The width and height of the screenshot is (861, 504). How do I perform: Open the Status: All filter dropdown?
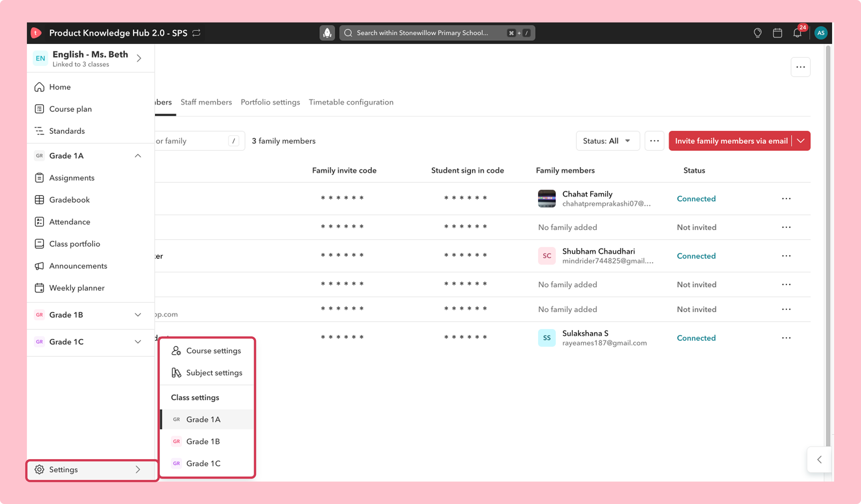point(607,141)
